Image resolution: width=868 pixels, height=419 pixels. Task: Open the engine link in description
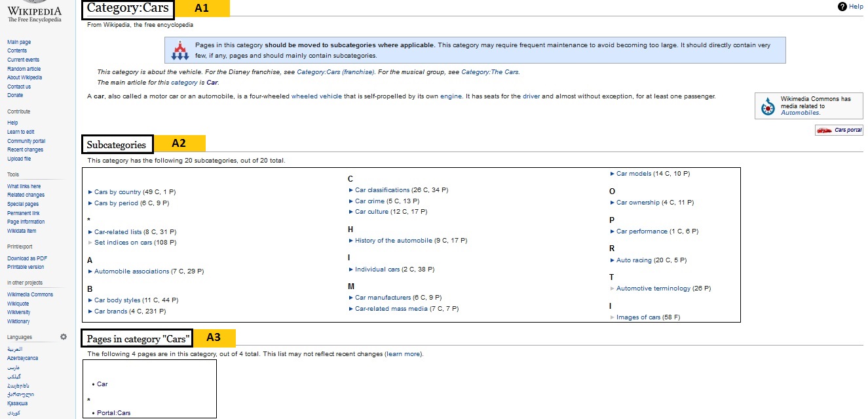coord(451,96)
